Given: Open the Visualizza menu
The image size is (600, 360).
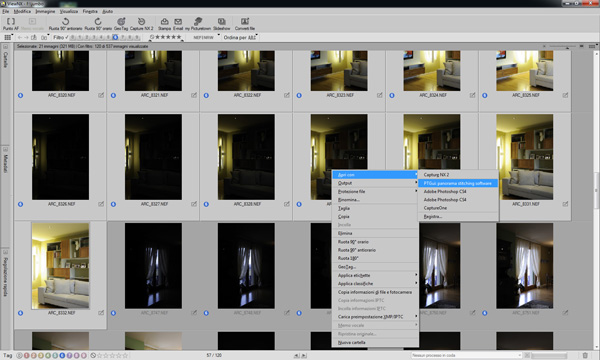Looking at the screenshot, I should point(69,11).
